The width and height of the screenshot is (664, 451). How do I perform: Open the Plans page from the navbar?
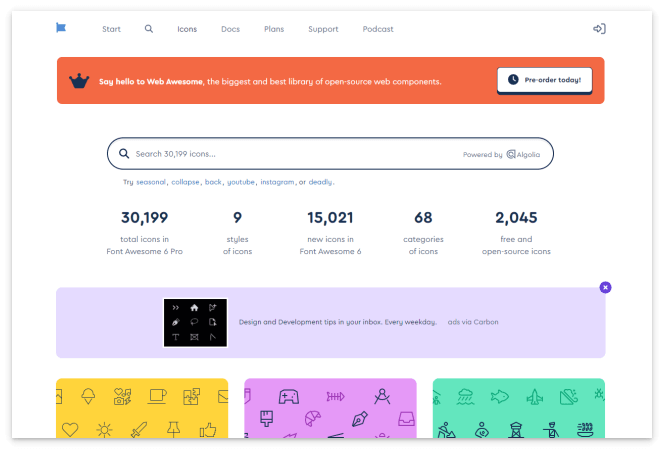[274, 29]
